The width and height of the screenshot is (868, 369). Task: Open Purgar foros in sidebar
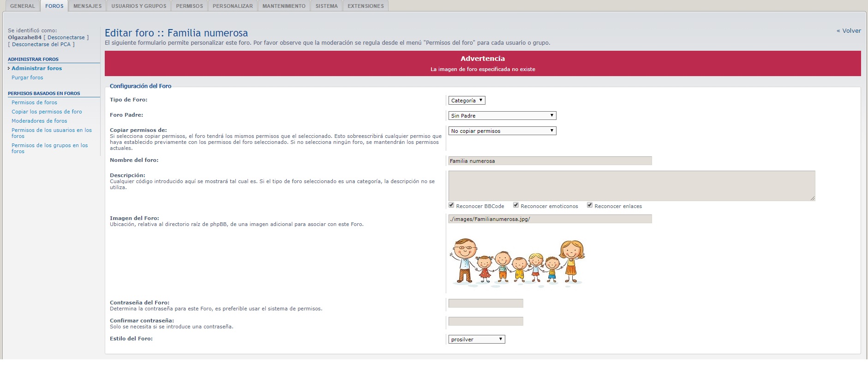coord(27,77)
